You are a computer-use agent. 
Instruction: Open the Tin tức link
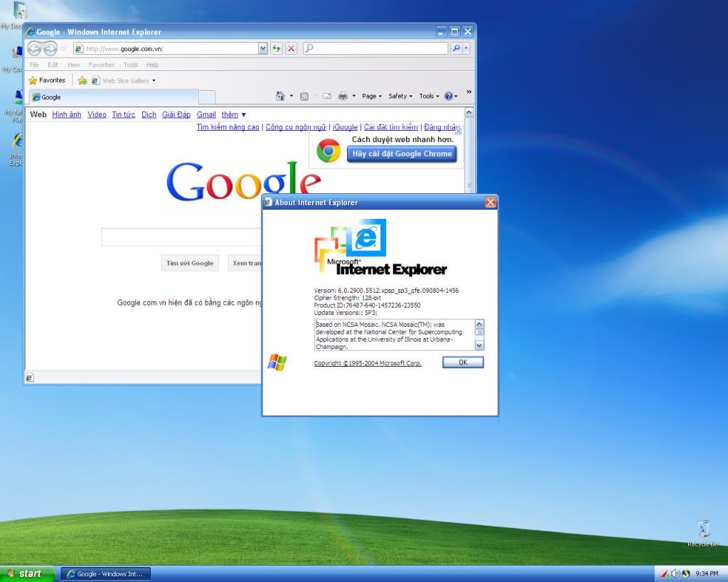124,114
